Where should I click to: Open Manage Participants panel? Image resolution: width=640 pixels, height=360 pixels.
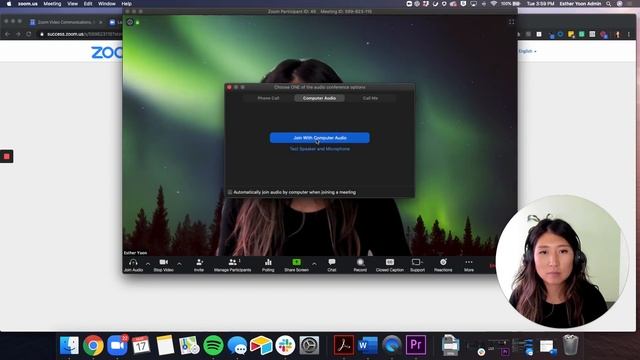pos(233,265)
